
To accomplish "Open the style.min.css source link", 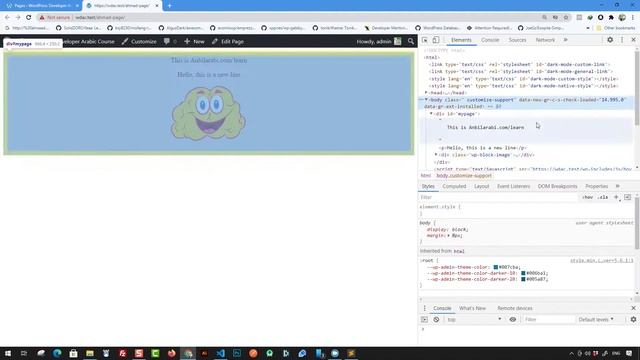I will click(602, 260).
